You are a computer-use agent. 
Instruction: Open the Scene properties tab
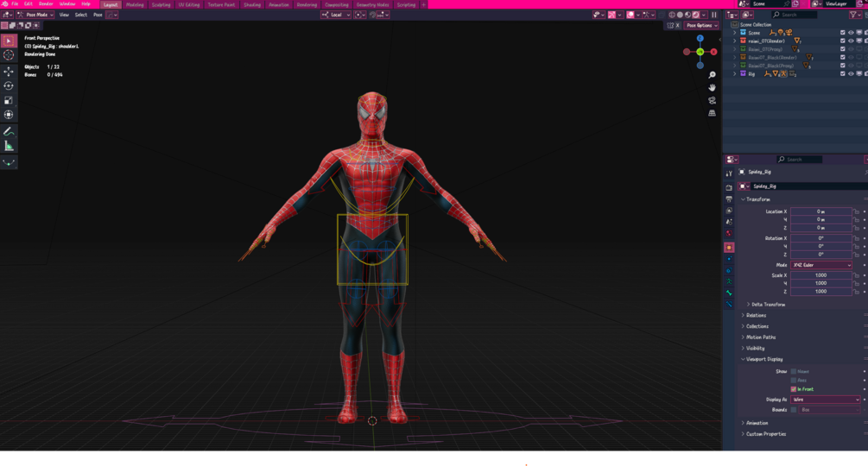point(729,222)
